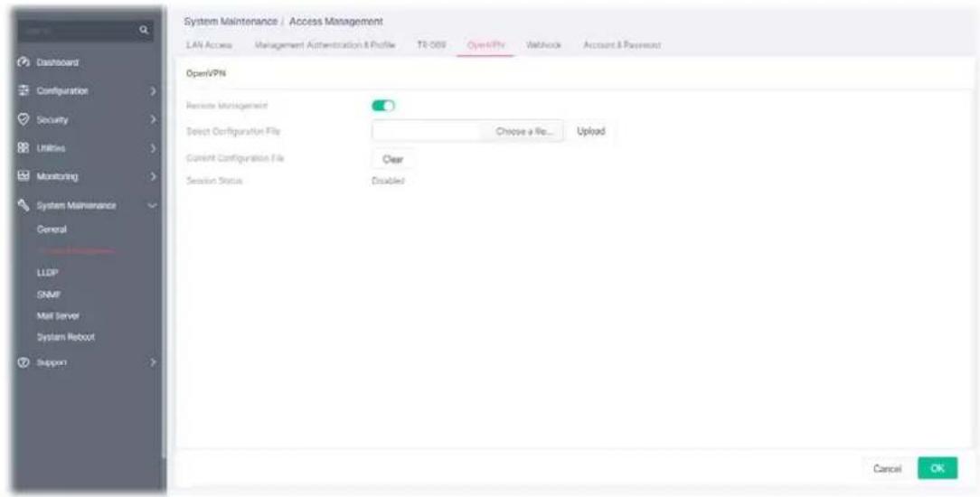Click the Clear configuration file button
The width and height of the screenshot is (980, 497).
pyautogui.click(x=392, y=159)
